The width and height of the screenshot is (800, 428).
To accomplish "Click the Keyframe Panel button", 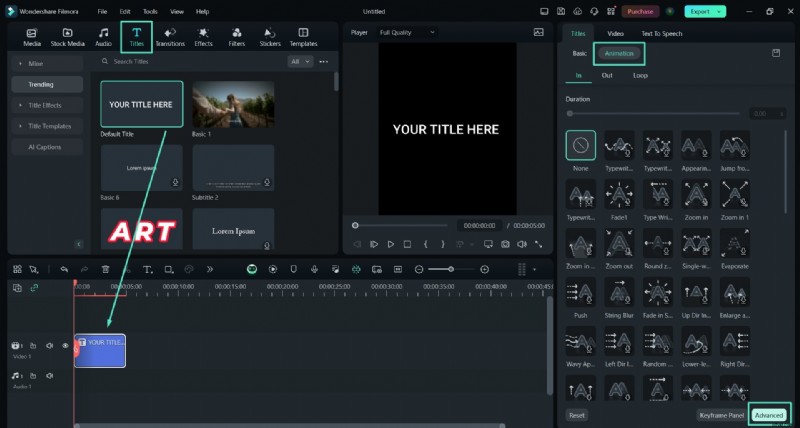I will click(x=720, y=414).
